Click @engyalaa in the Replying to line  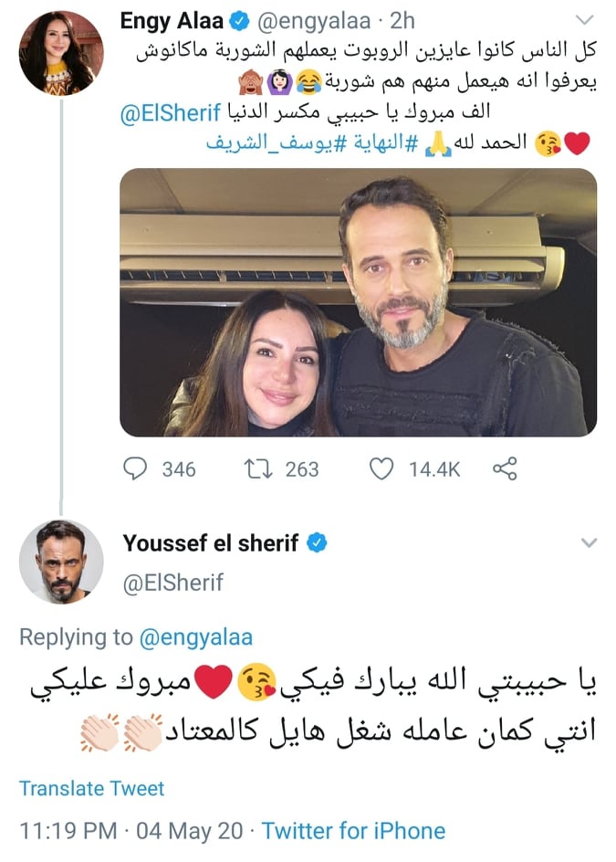point(193,637)
